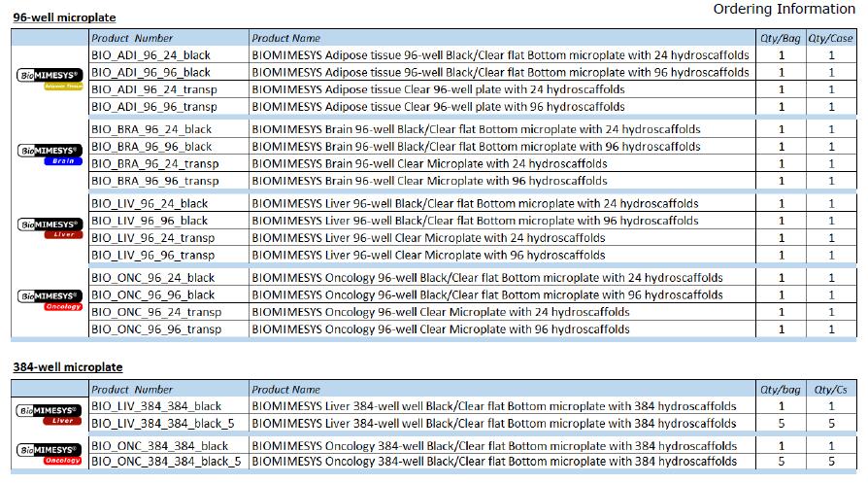Select the "384-well microplate" section heading
Viewport: 868px width, 484px height.
click(67, 367)
